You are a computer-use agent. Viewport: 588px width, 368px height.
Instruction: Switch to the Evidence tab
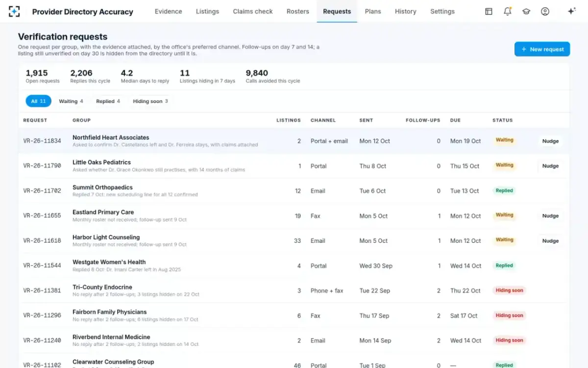pyautogui.click(x=168, y=11)
